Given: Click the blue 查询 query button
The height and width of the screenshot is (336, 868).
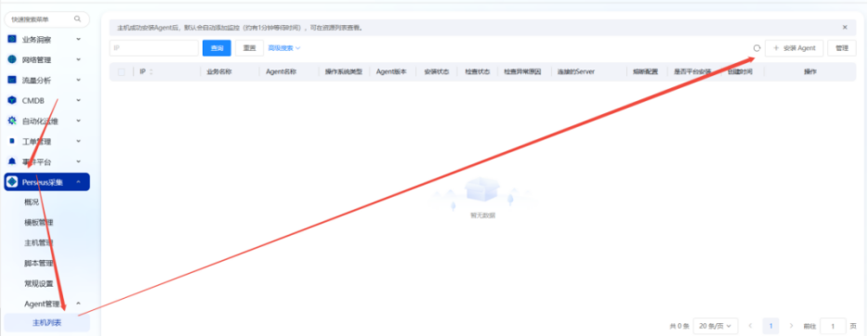Looking at the screenshot, I should [217, 48].
